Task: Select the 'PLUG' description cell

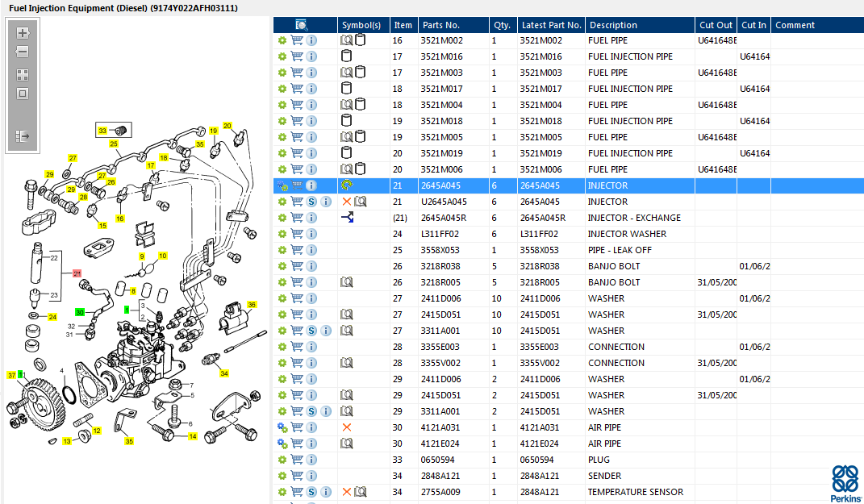Action: (640, 460)
